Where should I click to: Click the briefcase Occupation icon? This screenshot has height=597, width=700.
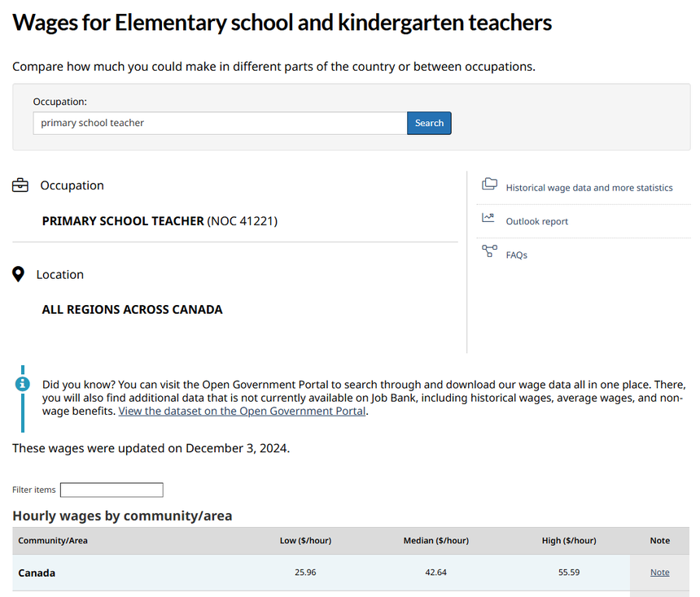click(x=20, y=185)
